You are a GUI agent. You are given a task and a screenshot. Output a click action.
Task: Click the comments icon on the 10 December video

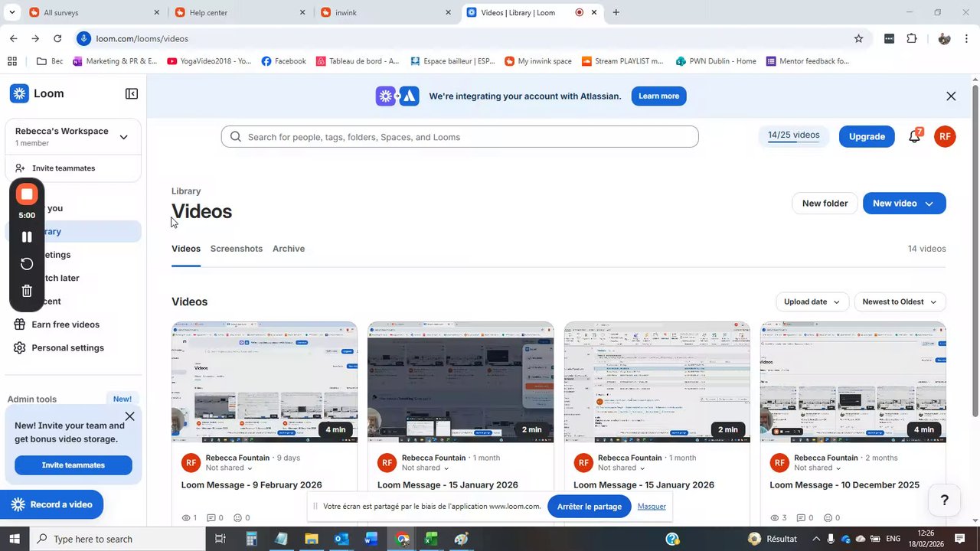coord(802,518)
